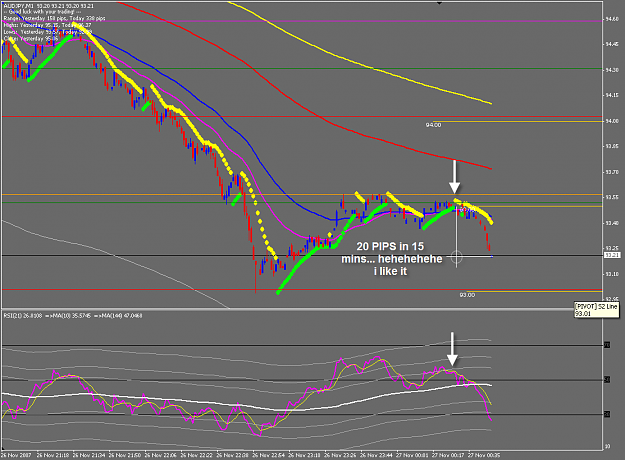Image resolution: width=625 pixels, height=460 pixels.
Task: Click the '94.00' level label on chart
Action: 433,125
